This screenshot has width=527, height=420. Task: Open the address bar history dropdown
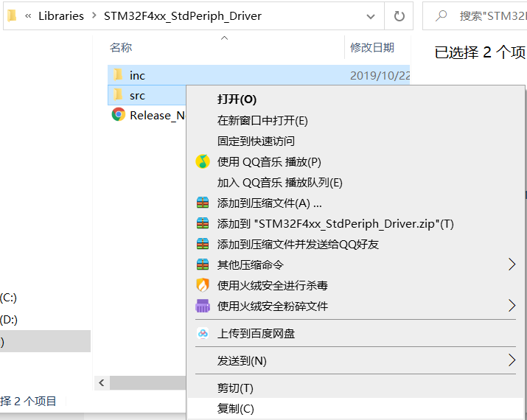click(x=371, y=16)
